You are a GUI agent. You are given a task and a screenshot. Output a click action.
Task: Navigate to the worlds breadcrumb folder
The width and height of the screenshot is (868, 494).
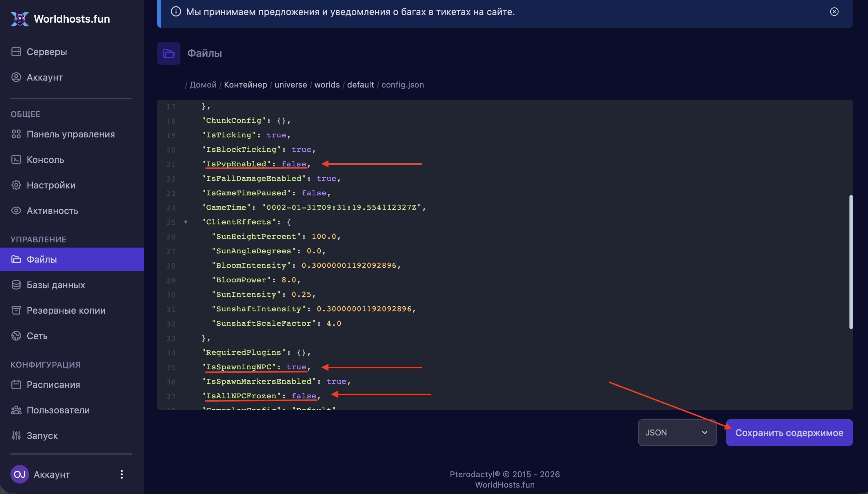click(327, 84)
